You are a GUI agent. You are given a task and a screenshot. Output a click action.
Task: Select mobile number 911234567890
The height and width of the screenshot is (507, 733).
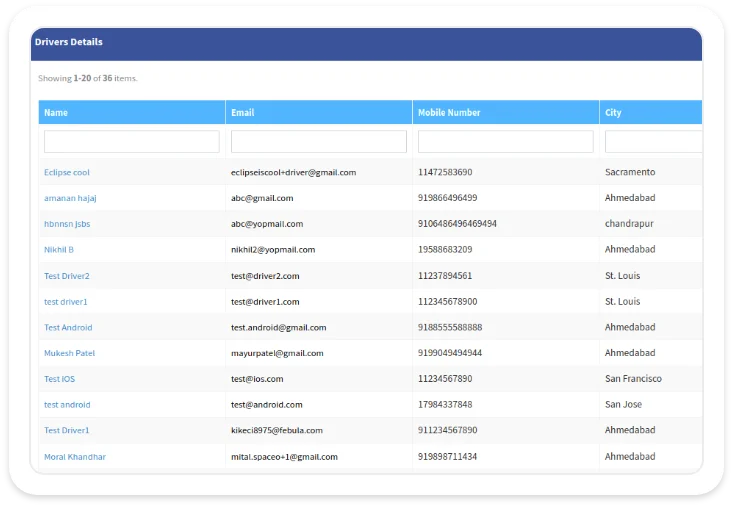(x=447, y=430)
